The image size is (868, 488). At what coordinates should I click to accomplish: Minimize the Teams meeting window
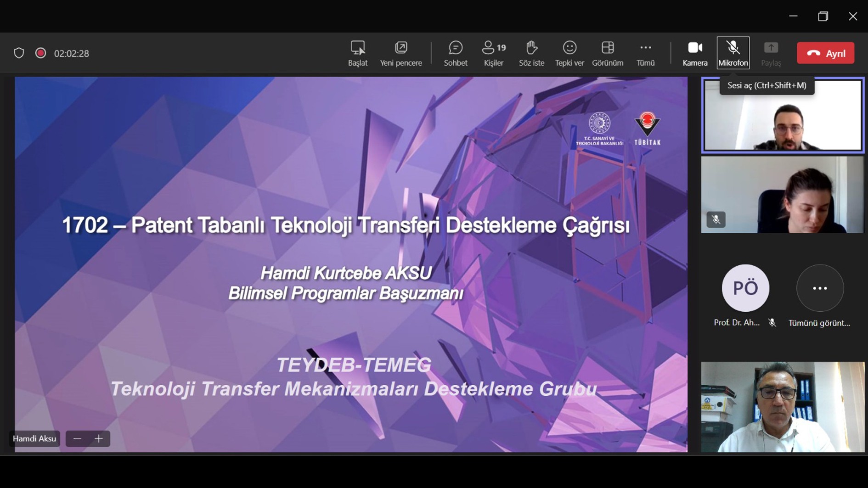[x=793, y=16]
